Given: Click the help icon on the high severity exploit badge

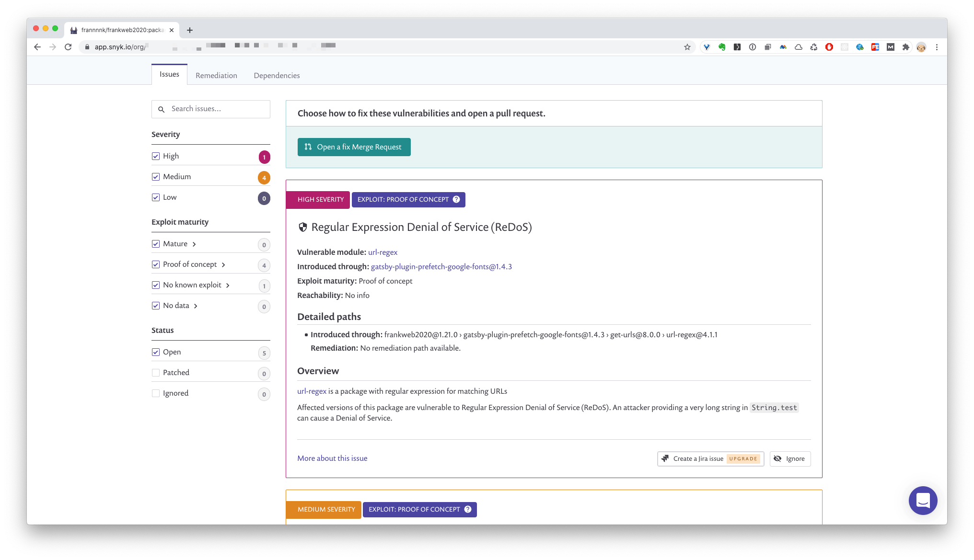Looking at the screenshot, I should 456,199.
